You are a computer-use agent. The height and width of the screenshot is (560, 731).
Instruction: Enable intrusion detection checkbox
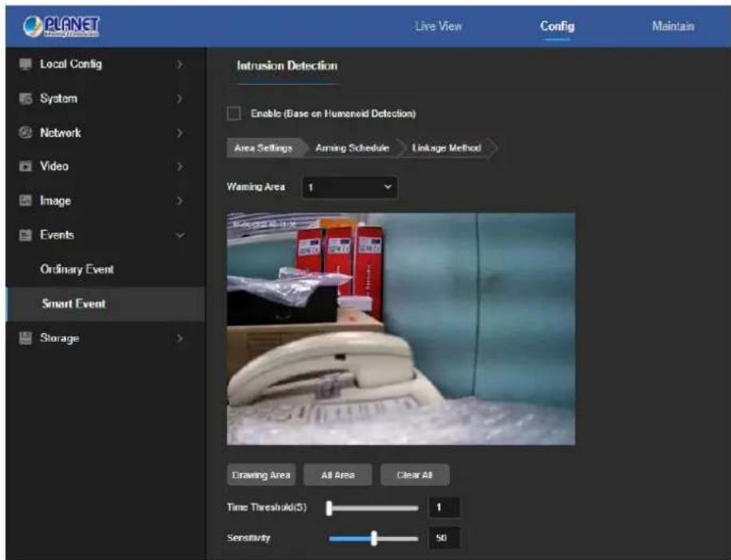point(234,113)
